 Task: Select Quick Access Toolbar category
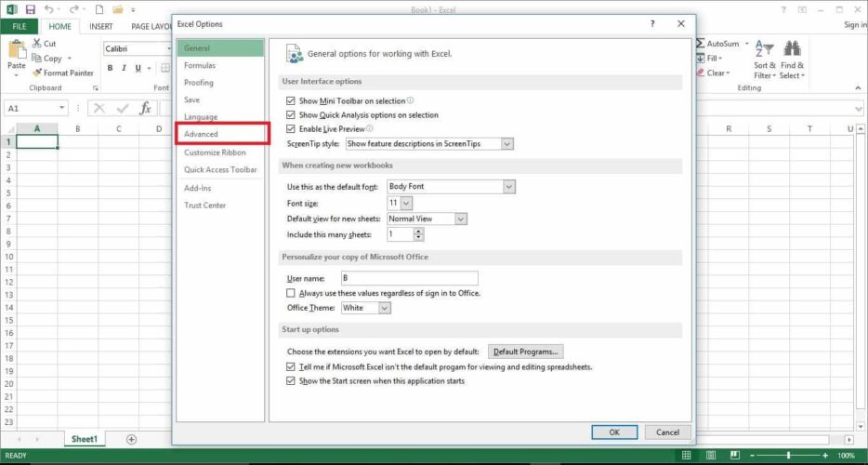pyautogui.click(x=220, y=169)
